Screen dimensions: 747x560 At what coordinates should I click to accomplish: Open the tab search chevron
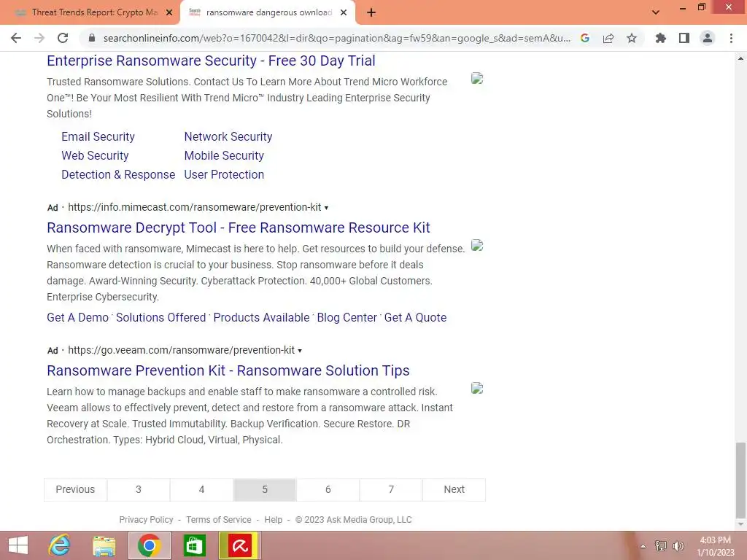pyautogui.click(x=656, y=13)
